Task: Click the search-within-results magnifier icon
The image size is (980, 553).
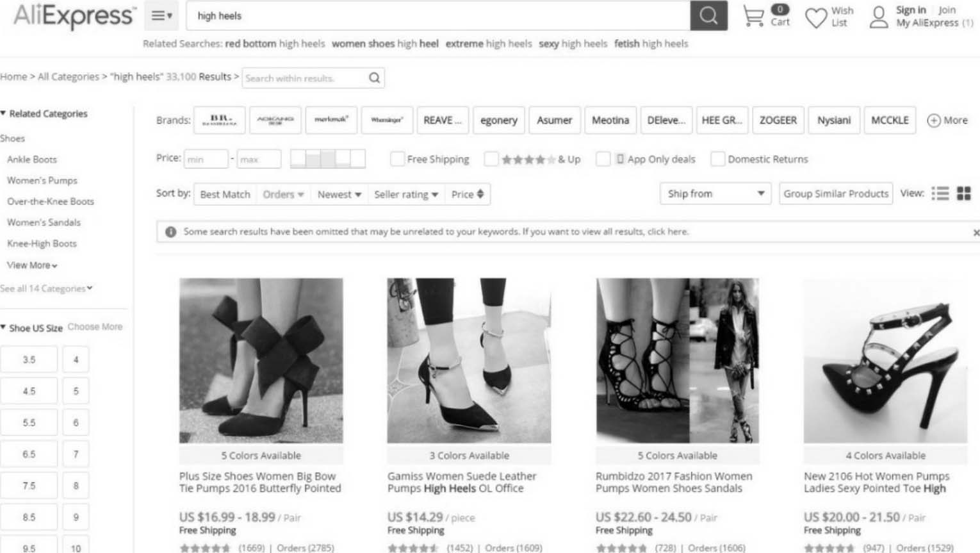Action: [x=374, y=78]
